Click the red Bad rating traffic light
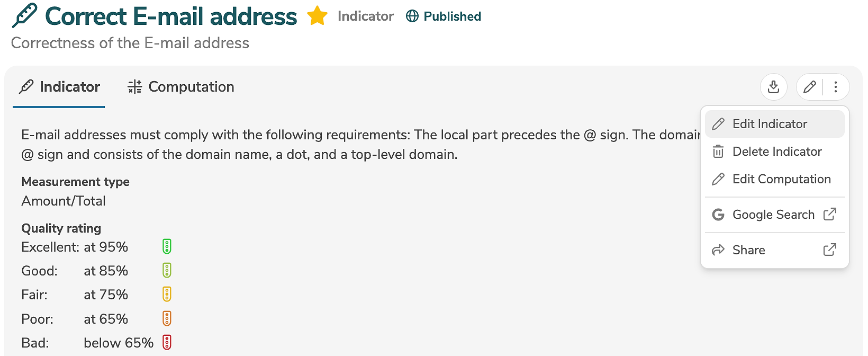 [x=167, y=343]
